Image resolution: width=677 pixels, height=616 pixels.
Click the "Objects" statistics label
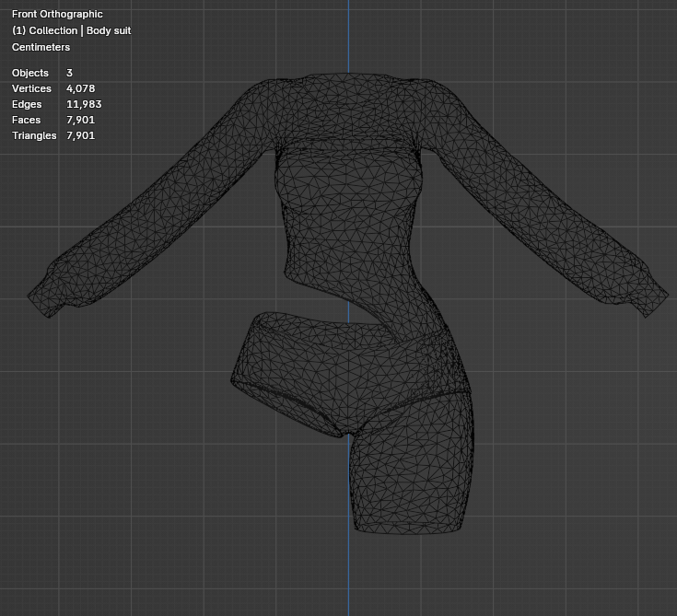pyautogui.click(x=30, y=73)
